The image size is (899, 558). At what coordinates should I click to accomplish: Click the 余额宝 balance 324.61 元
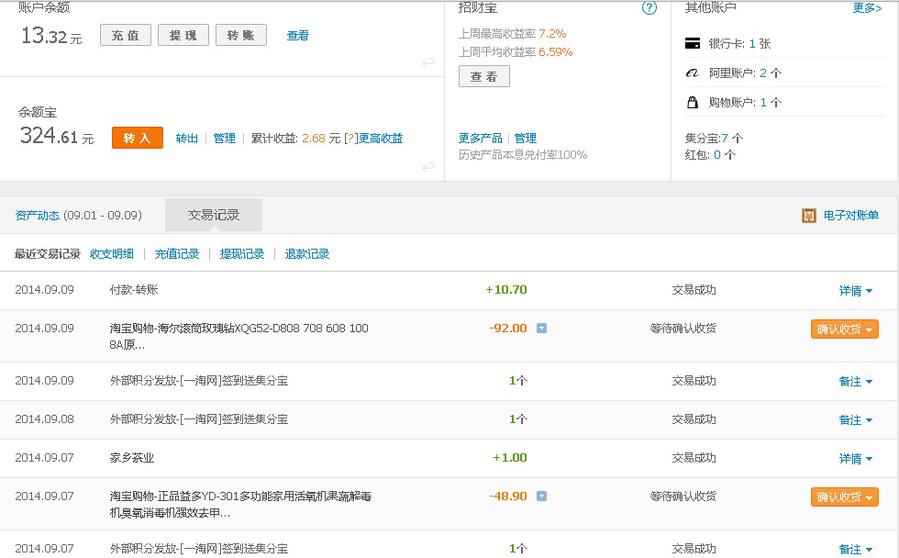(x=57, y=136)
